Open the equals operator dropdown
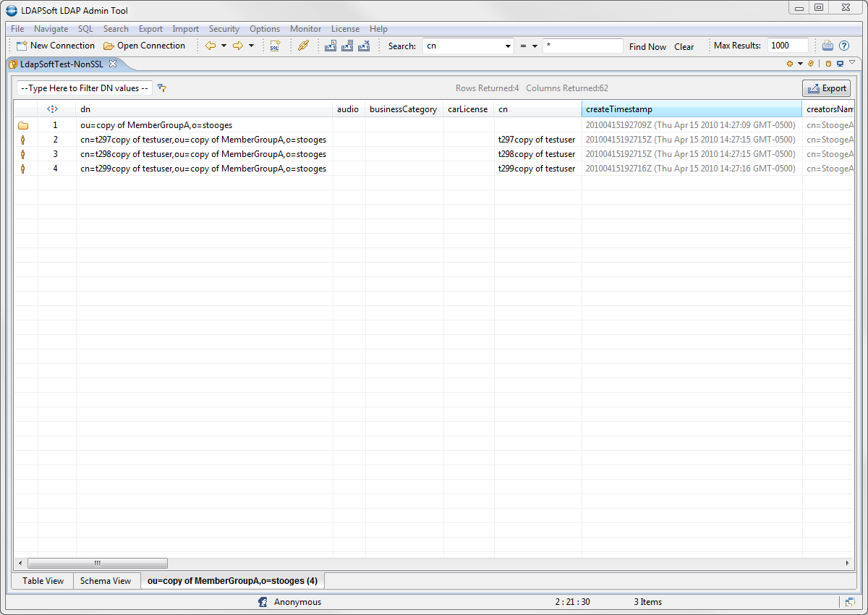The height and width of the screenshot is (615, 868). pyautogui.click(x=535, y=46)
